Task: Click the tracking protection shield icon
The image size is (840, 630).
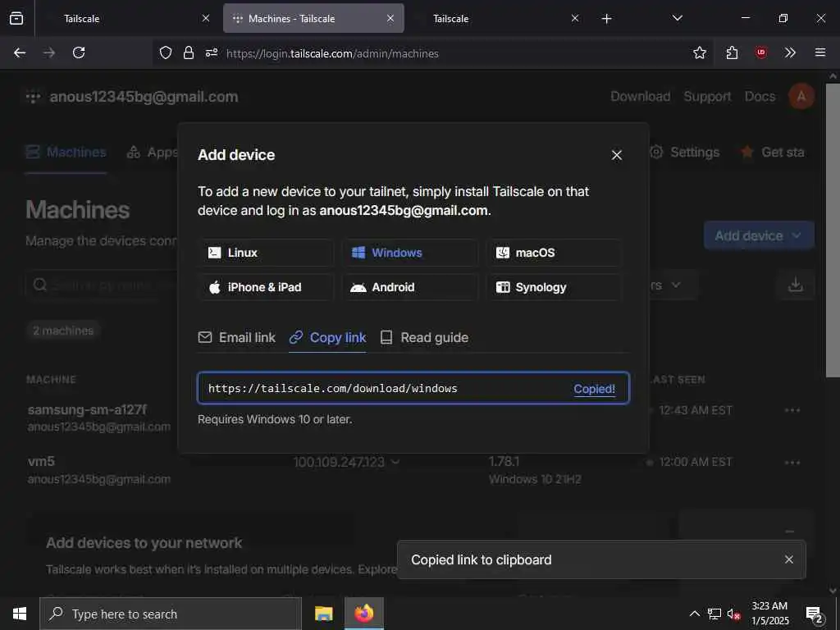Action: coord(166,52)
